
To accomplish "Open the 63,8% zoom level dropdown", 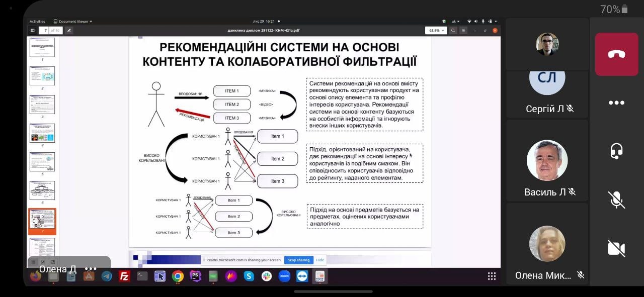I will pyautogui.click(x=436, y=30).
